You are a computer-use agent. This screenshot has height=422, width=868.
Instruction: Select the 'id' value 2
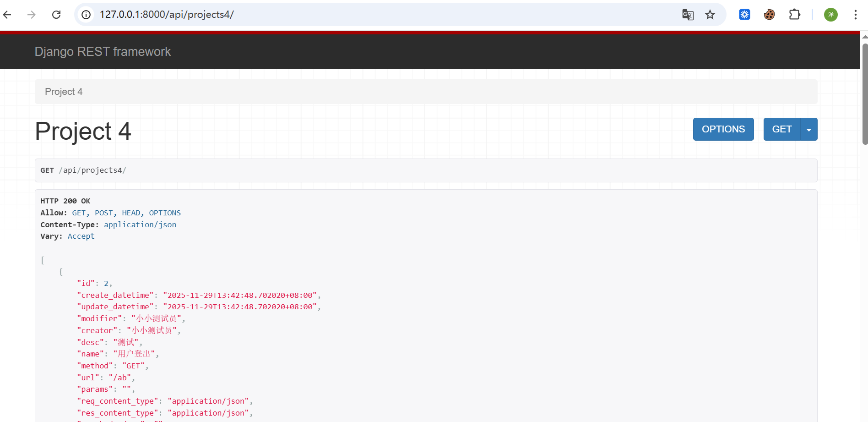click(x=106, y=283)
